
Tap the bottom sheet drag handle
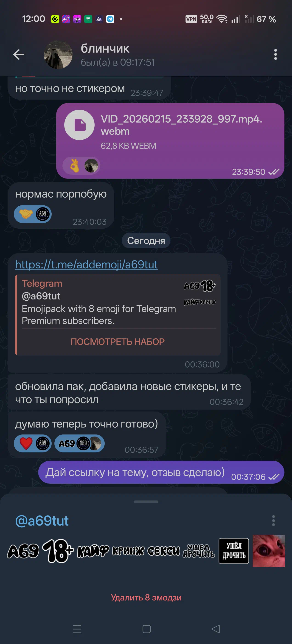pyautogui.click(x=146, y=502)
